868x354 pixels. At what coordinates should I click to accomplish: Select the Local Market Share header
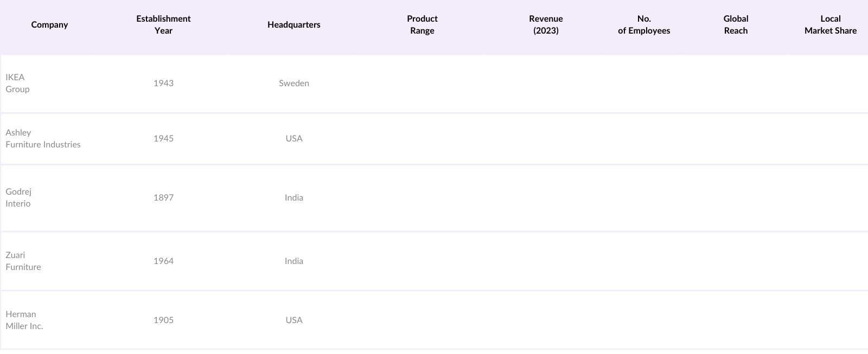(x=830, y=25)
